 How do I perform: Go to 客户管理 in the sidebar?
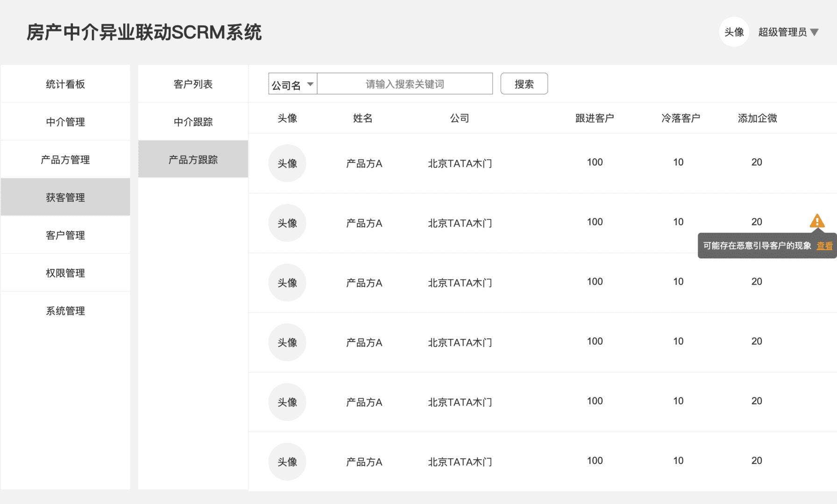click(65, 235)
